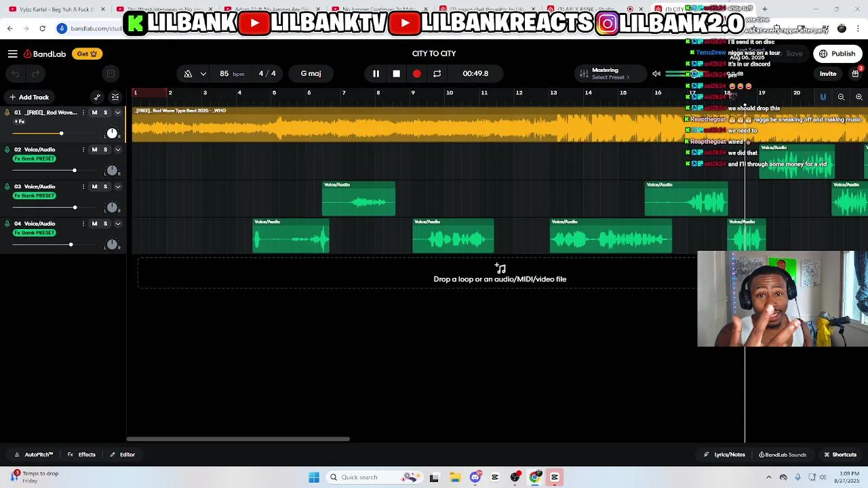Edit the 85 bpm tempo field

tap(231, 73)
